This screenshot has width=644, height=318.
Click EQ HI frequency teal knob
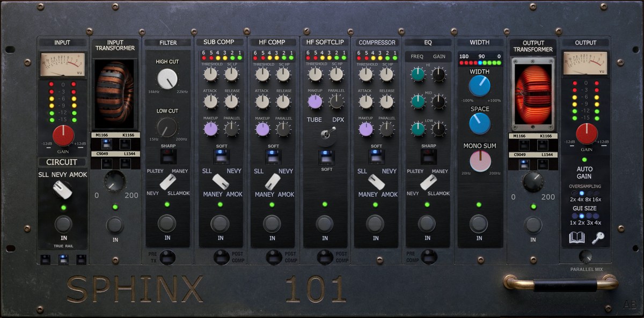[x=418, y=75]
